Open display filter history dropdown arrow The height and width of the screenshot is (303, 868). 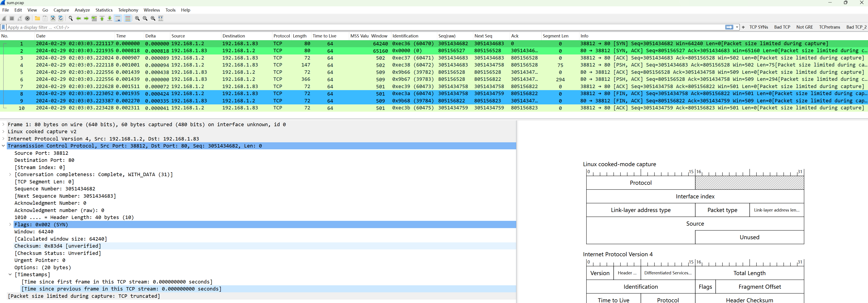(x=737, y=27)
